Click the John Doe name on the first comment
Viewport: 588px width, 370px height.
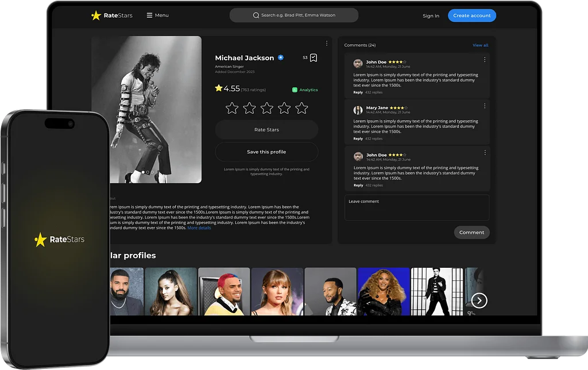coord(376,62)
